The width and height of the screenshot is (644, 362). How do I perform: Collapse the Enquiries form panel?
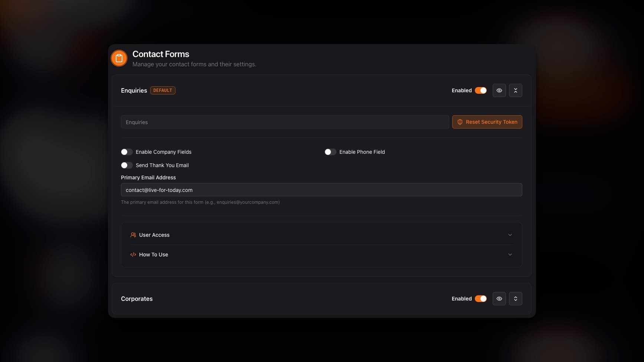(x=516, y=90)
